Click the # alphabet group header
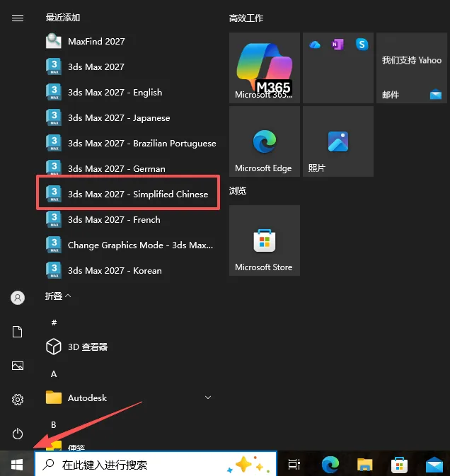450x476 pixels. 54,323
